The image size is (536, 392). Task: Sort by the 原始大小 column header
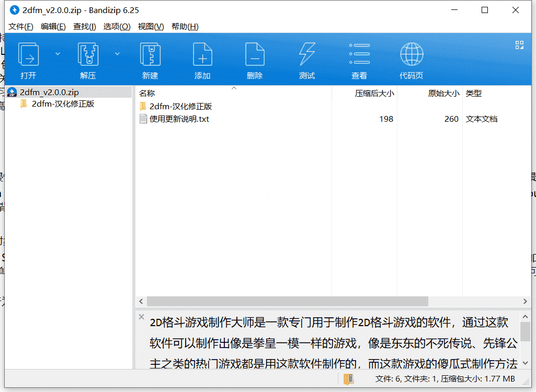tap(430, 93)
